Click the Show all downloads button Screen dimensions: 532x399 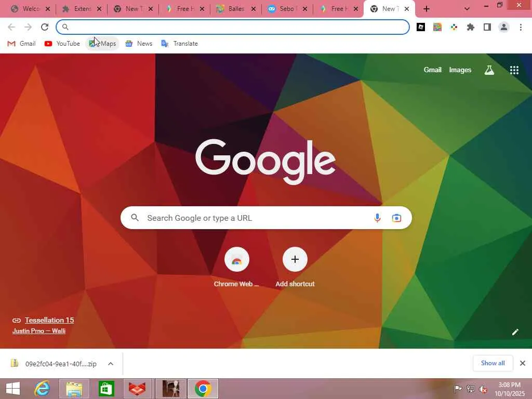click(x=493, y=363)
